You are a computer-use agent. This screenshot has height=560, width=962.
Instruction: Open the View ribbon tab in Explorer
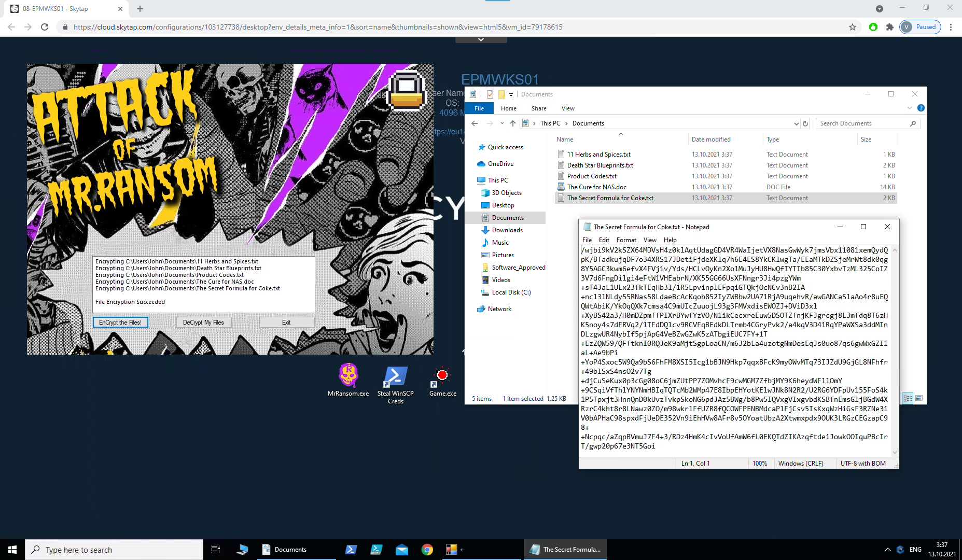point(568,108)
